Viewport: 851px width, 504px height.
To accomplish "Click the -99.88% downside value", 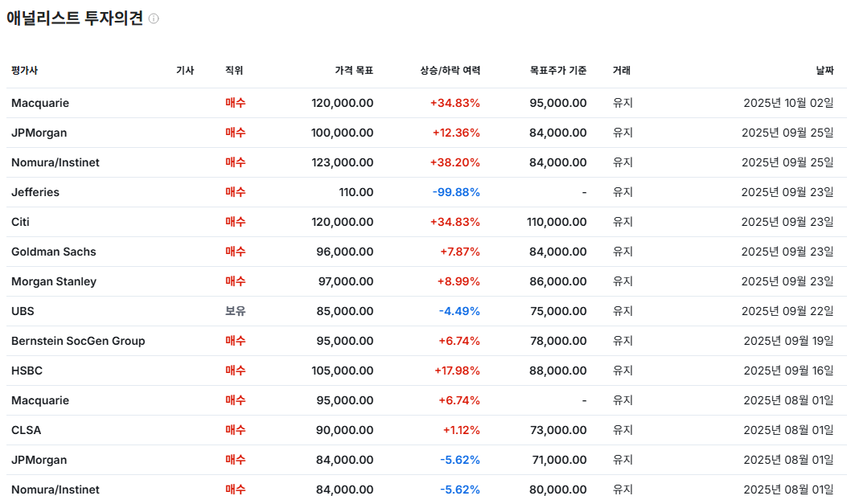I will tap(456, 192).
